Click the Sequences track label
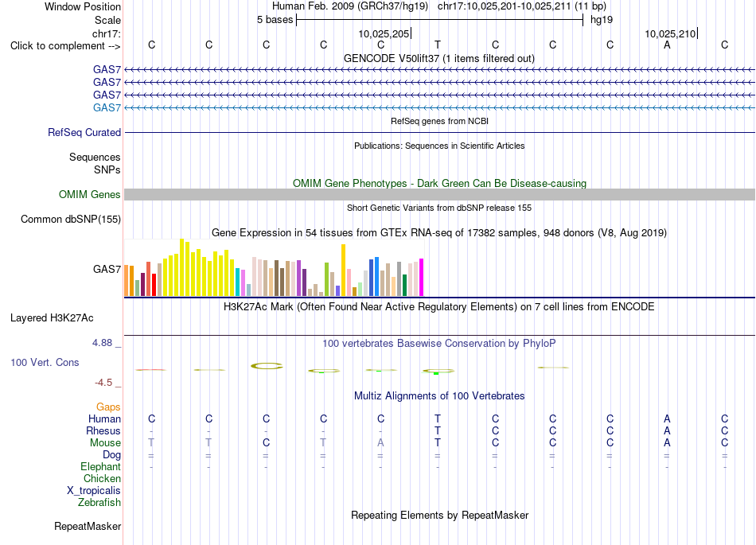The height and width of the screenshot is (545, 756). 95,157
